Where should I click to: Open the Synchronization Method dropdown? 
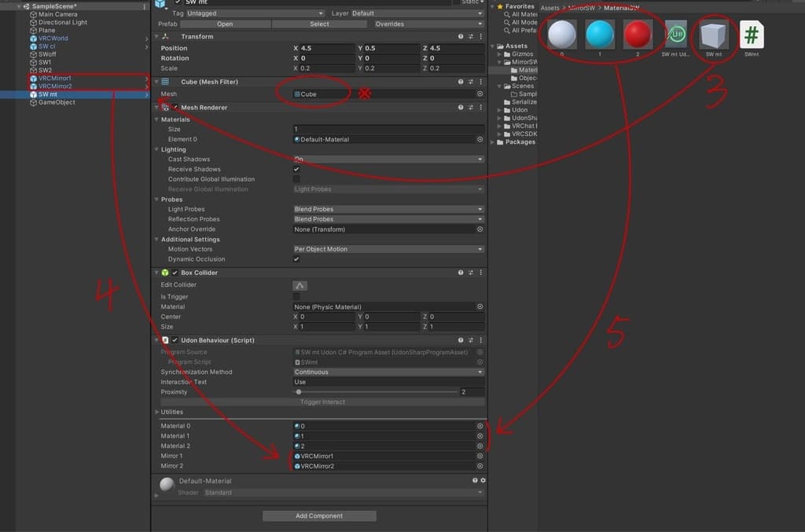(388, 372)
